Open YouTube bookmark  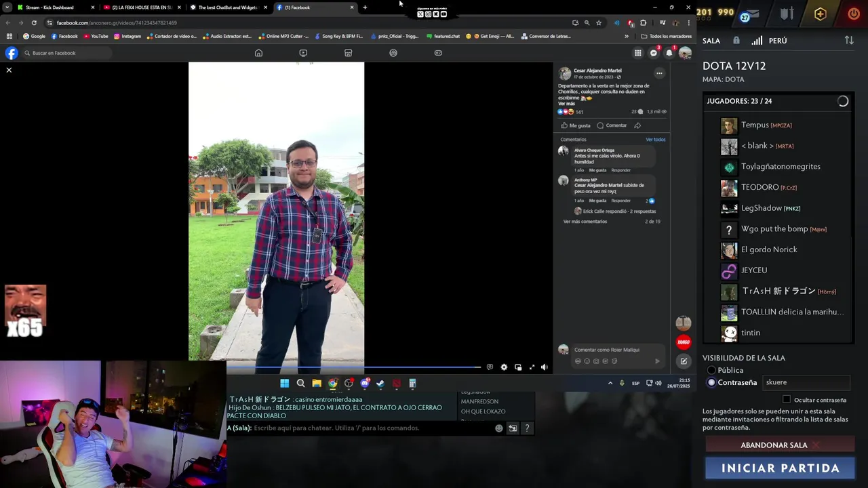[96, 36]
